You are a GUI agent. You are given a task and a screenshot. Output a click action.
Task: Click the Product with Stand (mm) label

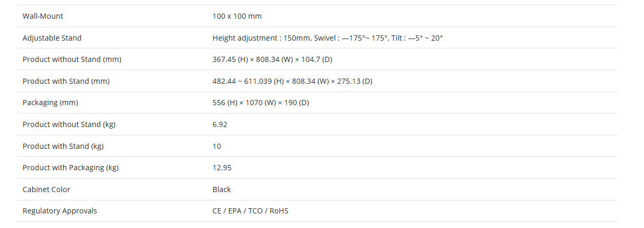click(66, 81)
